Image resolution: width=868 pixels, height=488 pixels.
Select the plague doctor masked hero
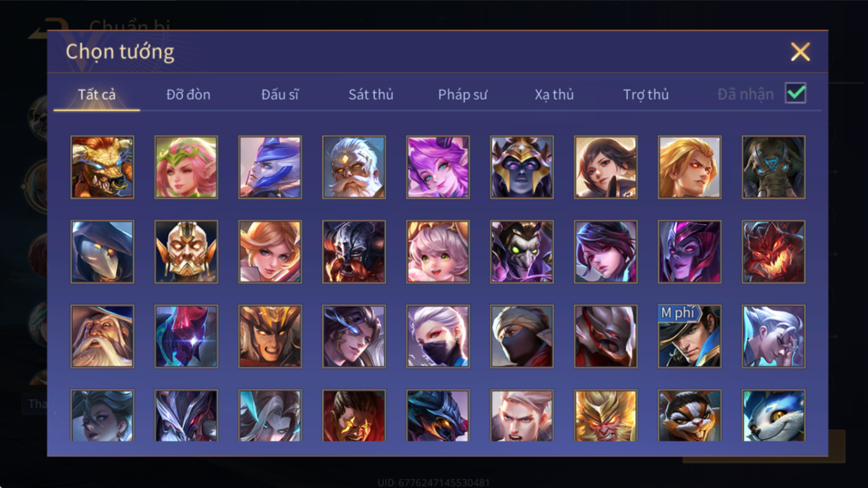(x=102, y=252)
